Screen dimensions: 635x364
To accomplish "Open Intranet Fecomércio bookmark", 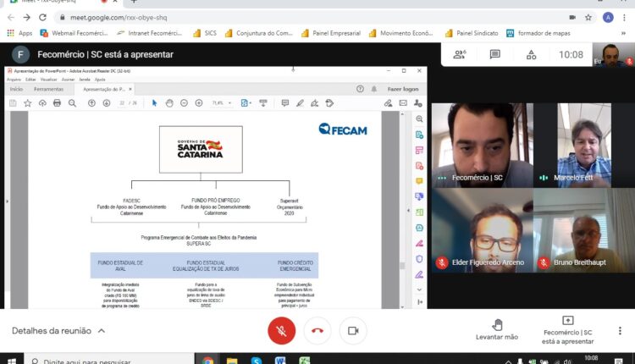I will tap(149, 33).
